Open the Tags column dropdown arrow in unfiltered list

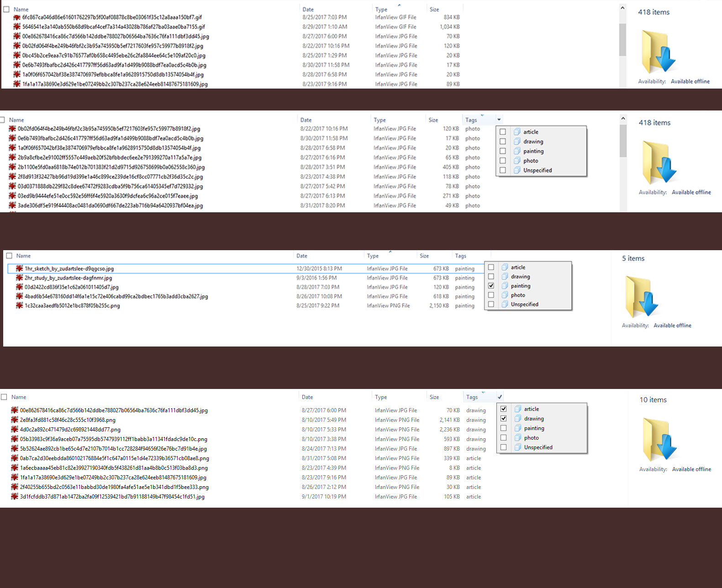coord(499,120)
